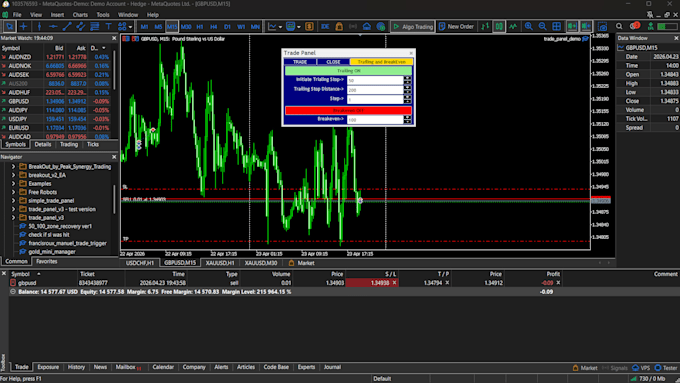Select the H1 timeframe
The width and height of the screenshot is (680, 383).
pos(199,27)
